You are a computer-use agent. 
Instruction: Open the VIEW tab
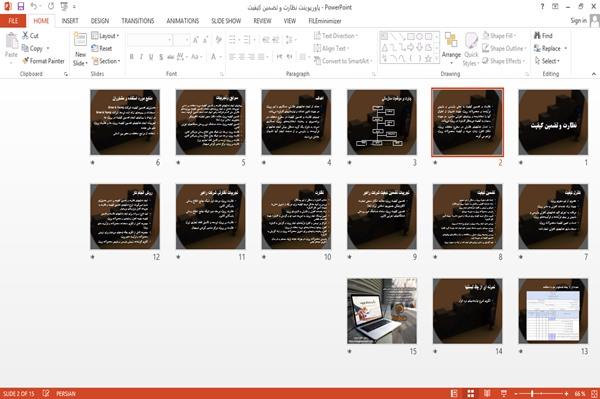tap(290, 21)
